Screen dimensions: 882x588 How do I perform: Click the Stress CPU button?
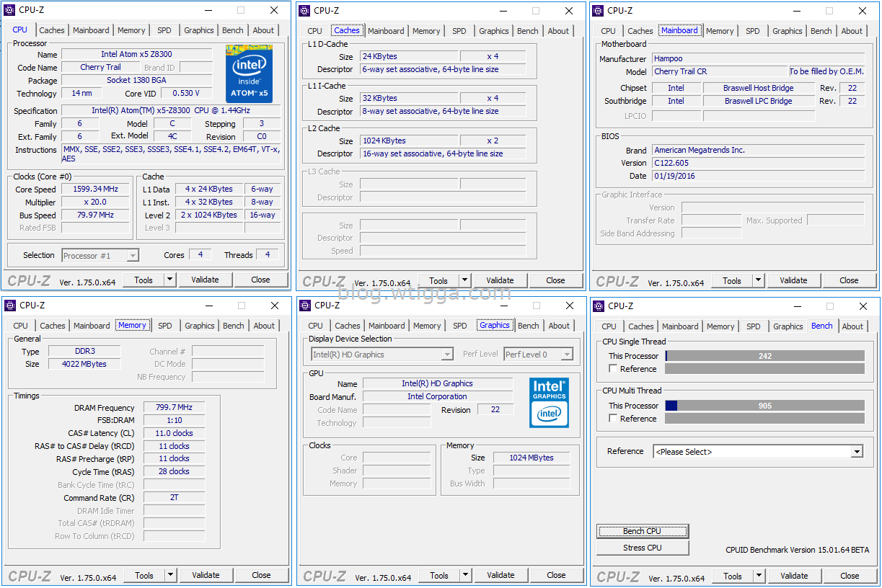click(x=643, y=548)
